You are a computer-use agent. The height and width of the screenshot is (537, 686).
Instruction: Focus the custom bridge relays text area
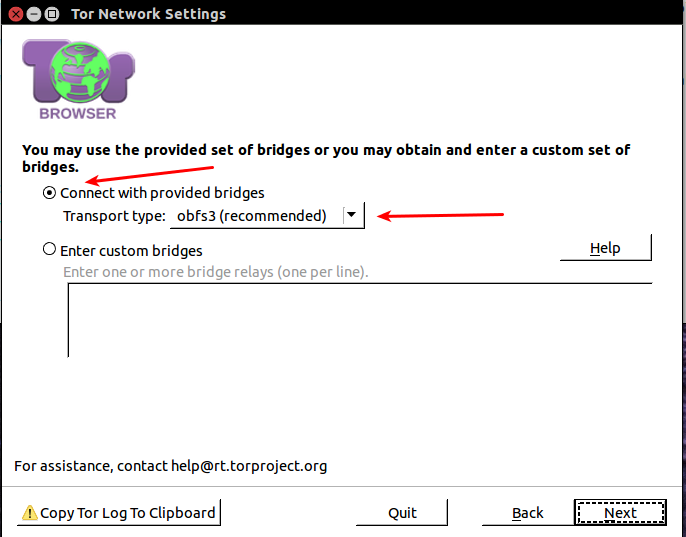tap(360, 320)
